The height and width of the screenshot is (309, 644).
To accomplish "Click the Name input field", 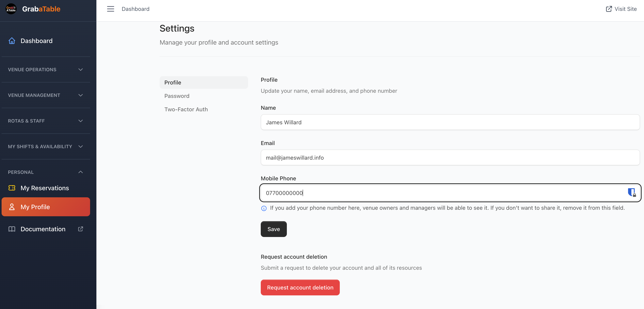I will tap(450, 122).
